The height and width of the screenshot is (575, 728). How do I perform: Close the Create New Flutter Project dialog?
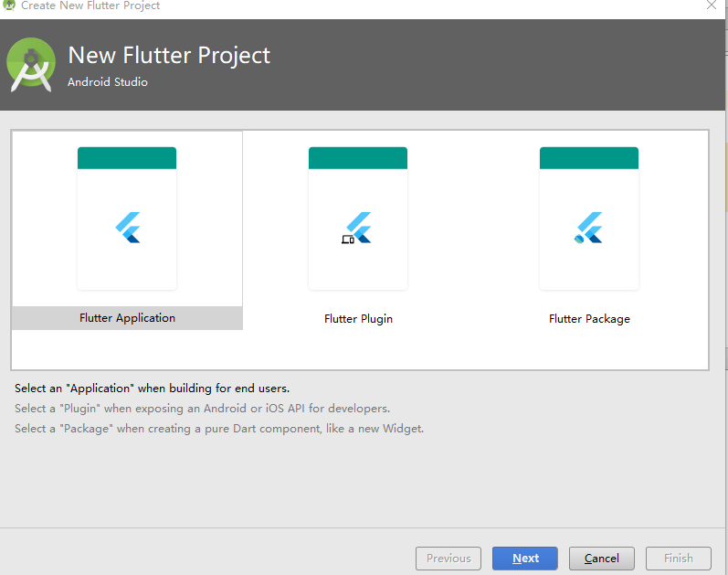712,5
